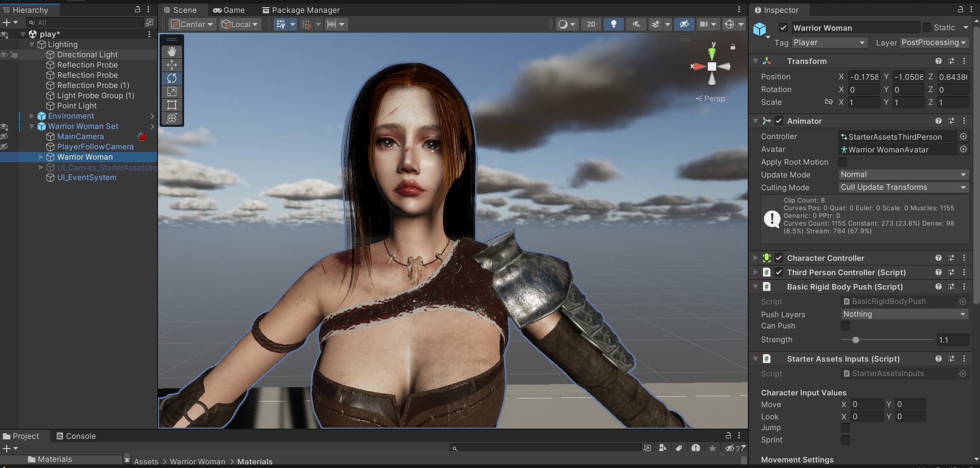Lock the Inspector panel
980x468 pixels.
click(960, 9)
